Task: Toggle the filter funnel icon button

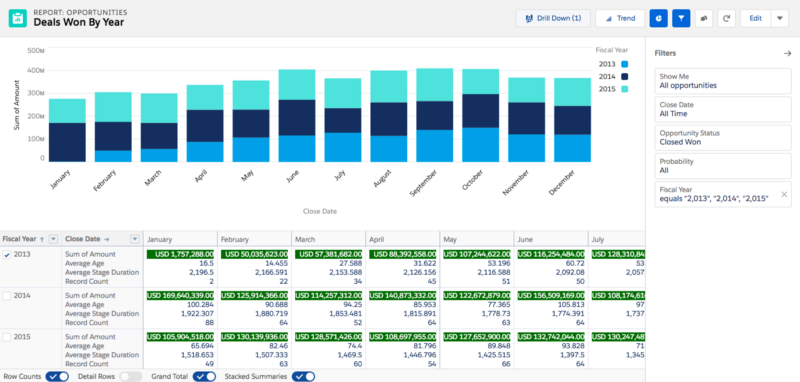Action: (681, 18)
